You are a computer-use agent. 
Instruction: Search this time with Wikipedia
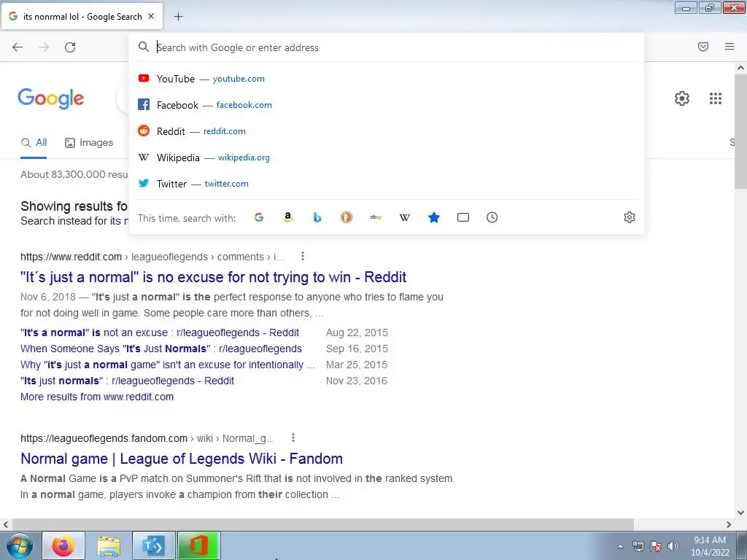404,217
